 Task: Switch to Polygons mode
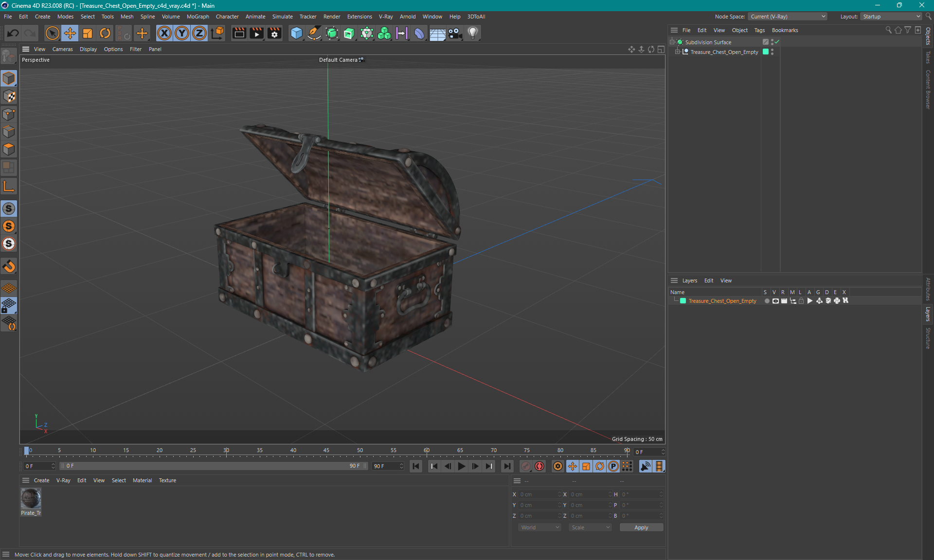tap(9, 149)
